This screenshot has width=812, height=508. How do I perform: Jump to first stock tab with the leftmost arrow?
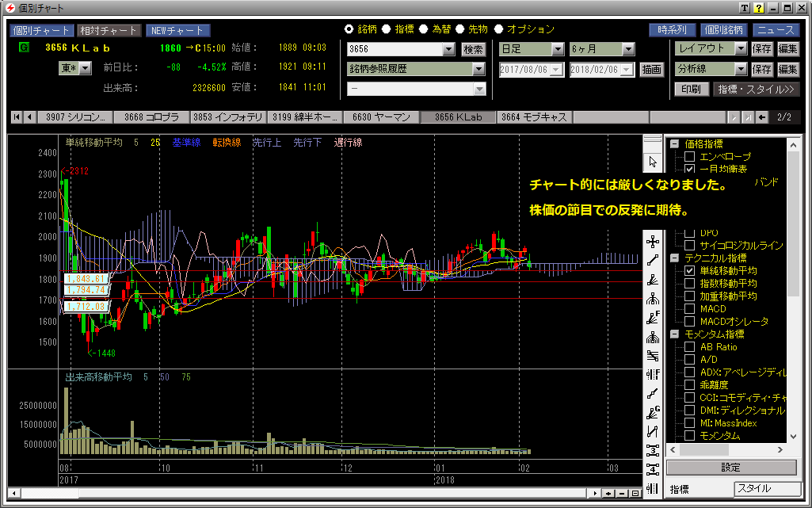[x=16, y=117]
